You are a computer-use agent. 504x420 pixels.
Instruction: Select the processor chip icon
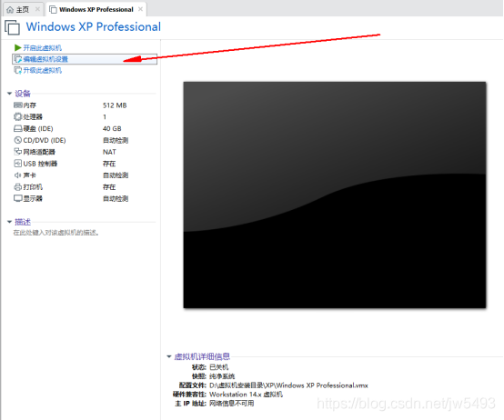17,116
